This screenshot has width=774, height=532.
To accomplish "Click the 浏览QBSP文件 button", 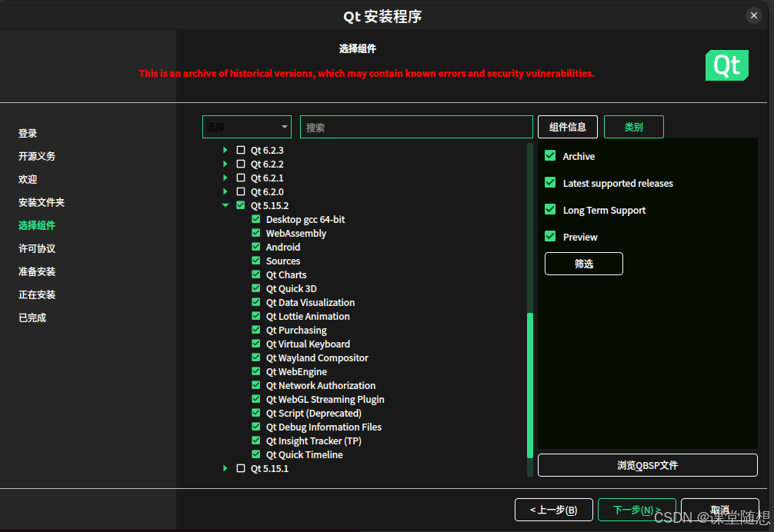I will click(x=648, y=465).
